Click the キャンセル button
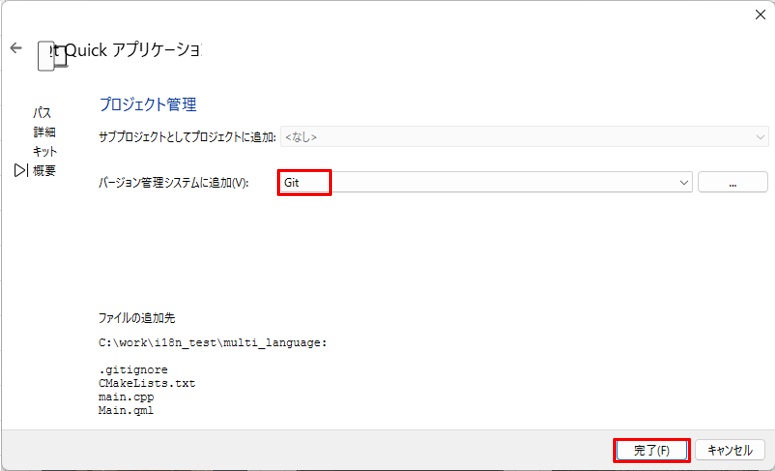The image size is (775, 471). point(730,451)
